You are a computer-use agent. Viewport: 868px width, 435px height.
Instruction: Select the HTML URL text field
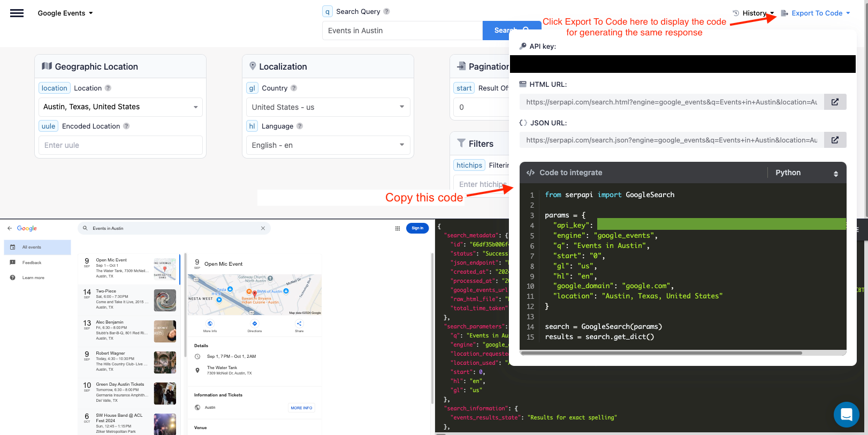click(x=672, y=102)
